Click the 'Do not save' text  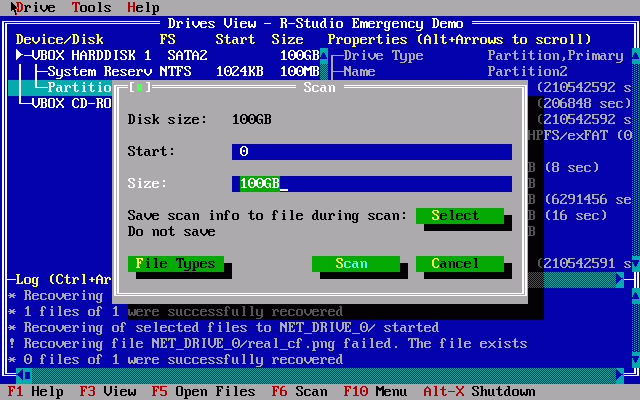(171, 232)
